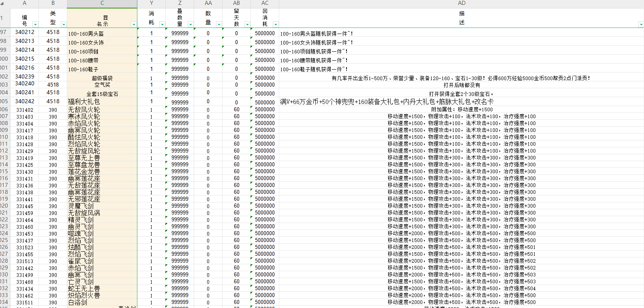
Task: Select the 白洛剑 item name cell
Action: point(102,302)
